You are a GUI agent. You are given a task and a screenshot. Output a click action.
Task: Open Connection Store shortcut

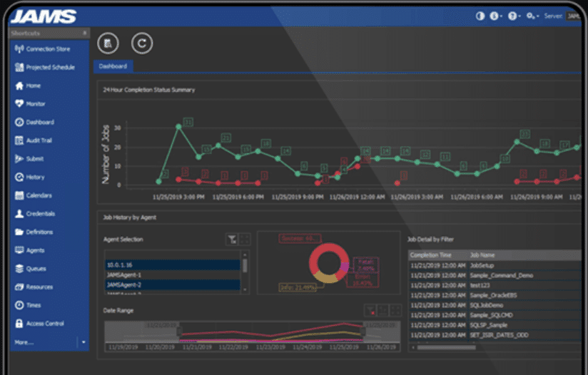pyautogui.click(x=47, y=49)
